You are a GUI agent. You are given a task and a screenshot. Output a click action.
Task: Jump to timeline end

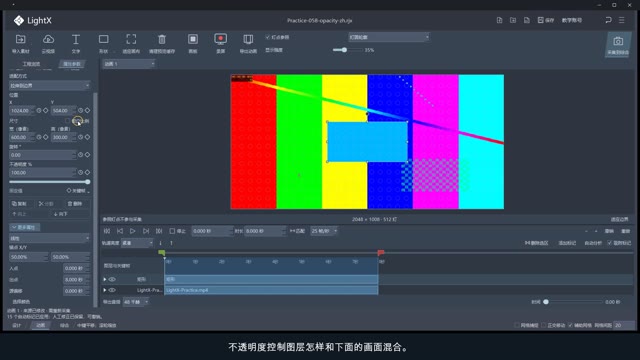159,231
